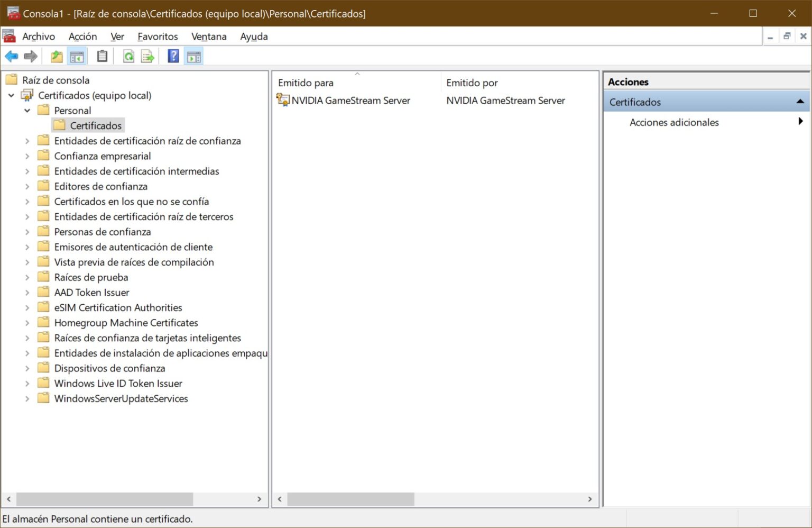Open the Acciones adicionales submenu arrow
The image size is (812, 528).
click(x=800, y=122)
